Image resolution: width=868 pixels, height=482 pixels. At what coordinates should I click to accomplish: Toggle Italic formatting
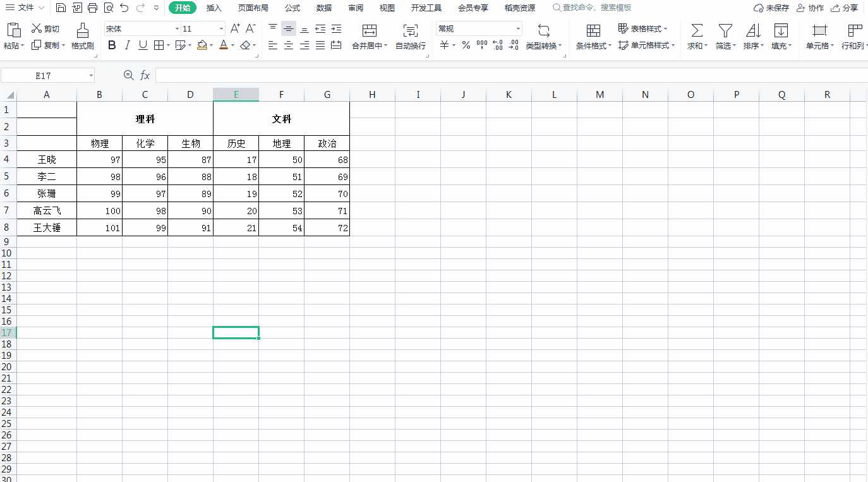point(127,45)
